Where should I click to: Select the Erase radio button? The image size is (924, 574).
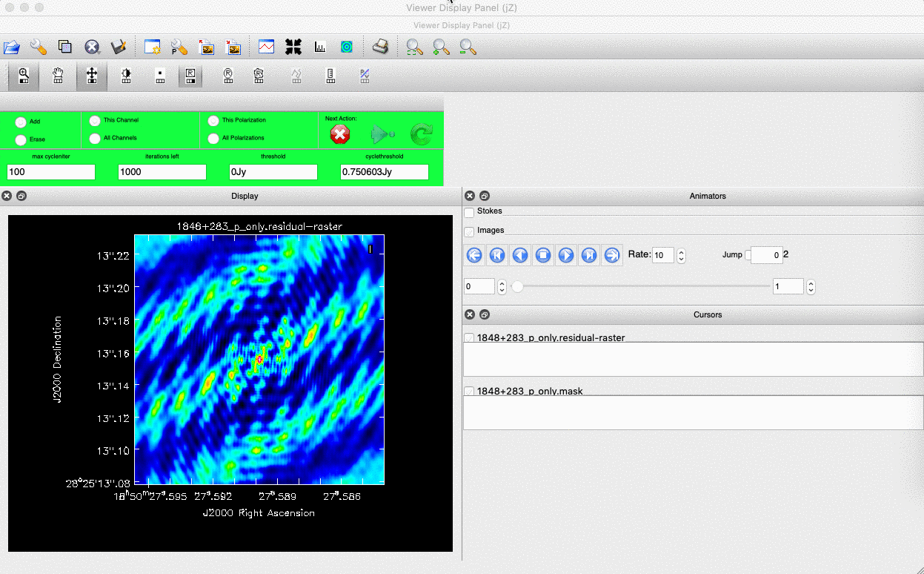tap(21, 139)
